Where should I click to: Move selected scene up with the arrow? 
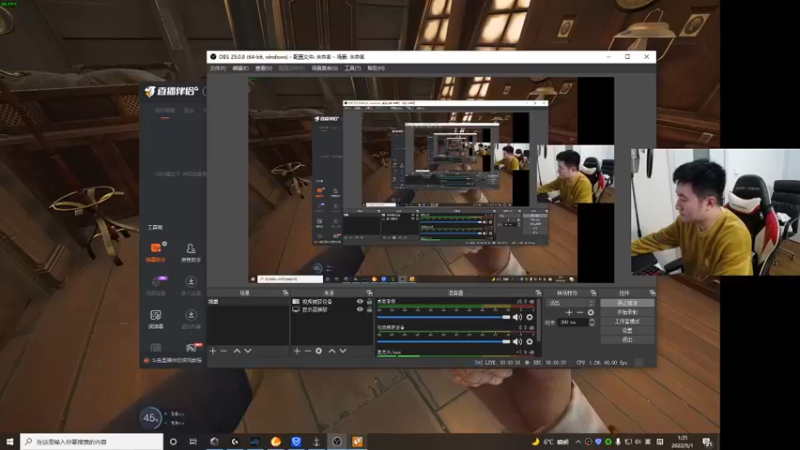click(x=237, y=351)
